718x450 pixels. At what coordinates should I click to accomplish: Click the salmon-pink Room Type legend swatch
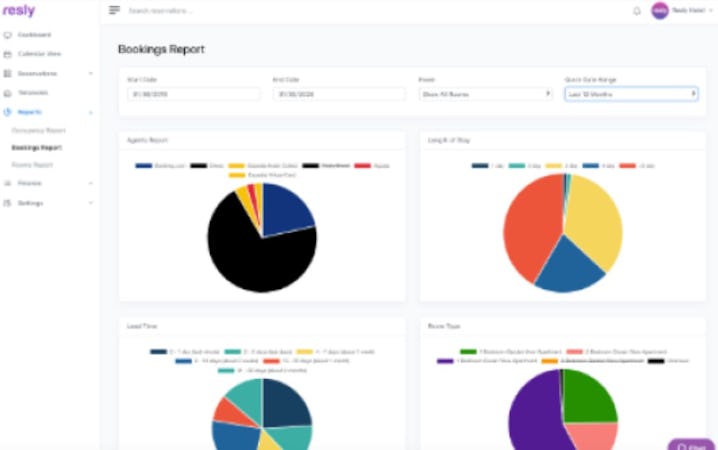(574, 352)
